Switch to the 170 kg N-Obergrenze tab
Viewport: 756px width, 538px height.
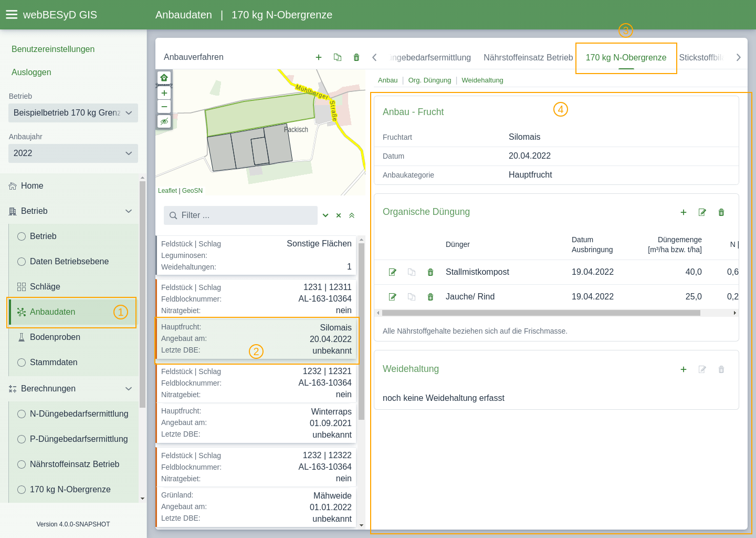(626, 57)
